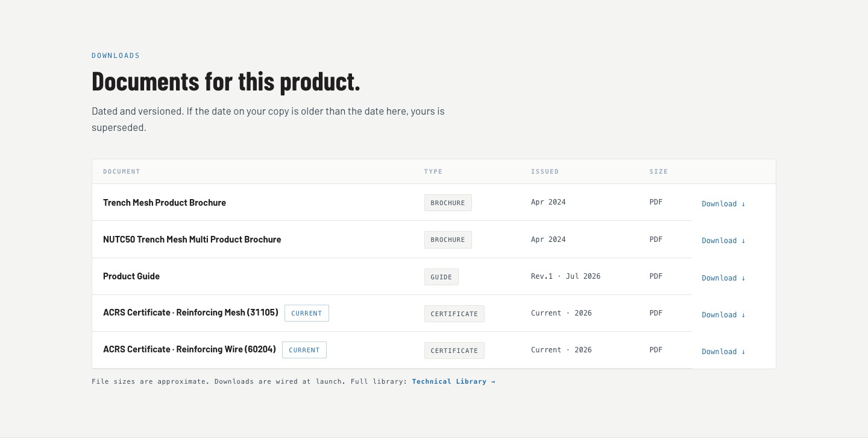Download the NUTC50 Trench Mesh Multi Product Brochure
Image resolution: width=868 pixels, height=438 pixels.
point(723,241)
